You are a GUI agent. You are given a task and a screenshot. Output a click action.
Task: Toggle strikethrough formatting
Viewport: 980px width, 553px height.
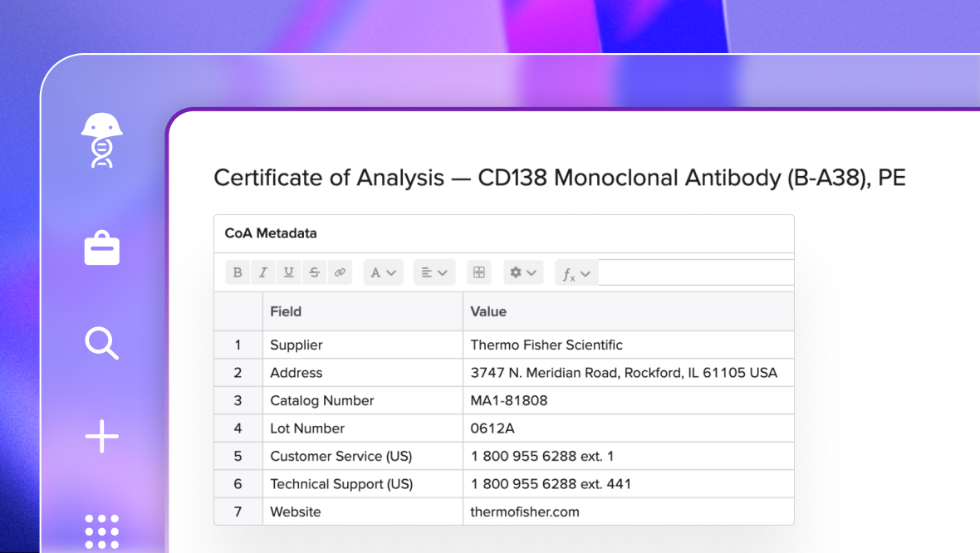coord(314,272)
